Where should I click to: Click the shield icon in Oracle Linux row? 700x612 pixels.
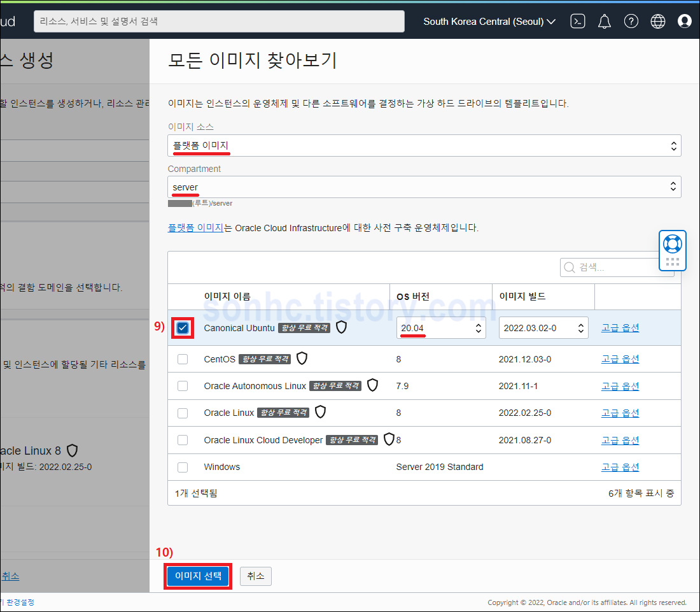(x=321, y=412)
